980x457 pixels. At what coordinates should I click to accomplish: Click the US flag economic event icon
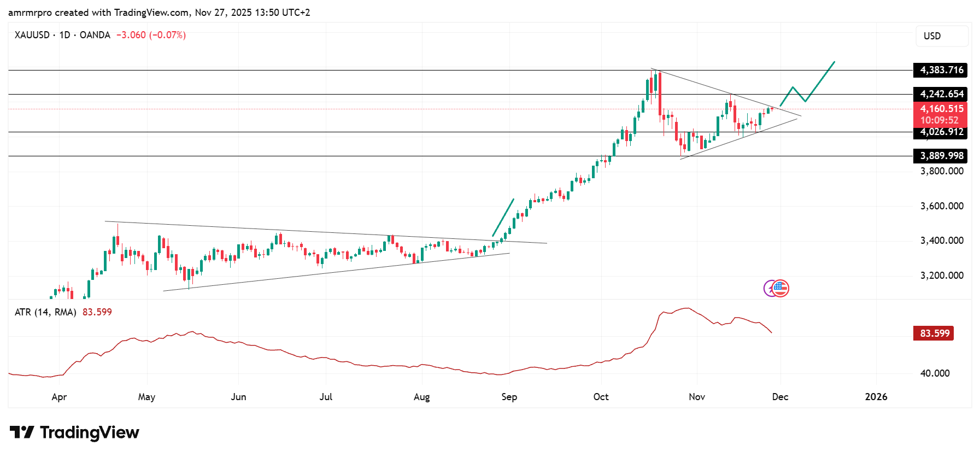[x=781, y=288]
